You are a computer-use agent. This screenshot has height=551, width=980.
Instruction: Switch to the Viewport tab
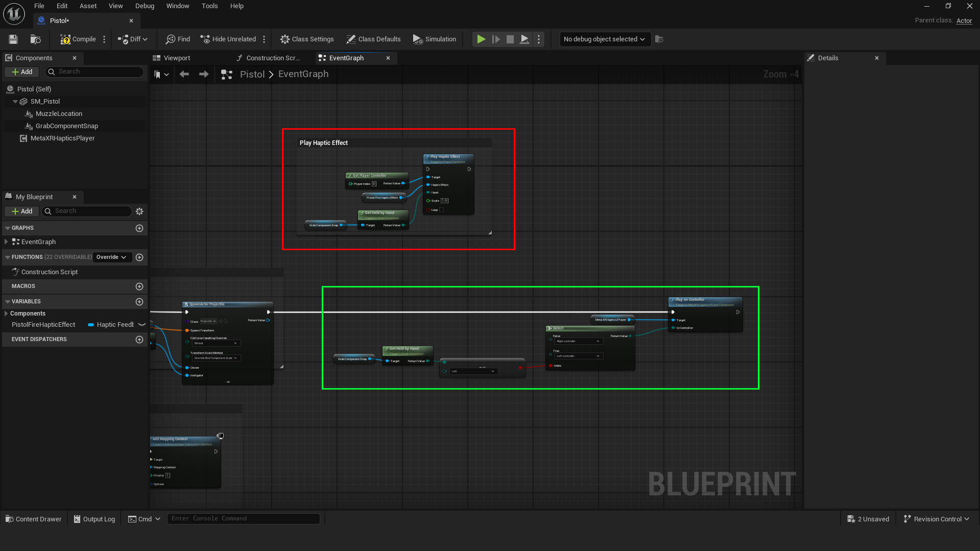[x=177, y=58]
